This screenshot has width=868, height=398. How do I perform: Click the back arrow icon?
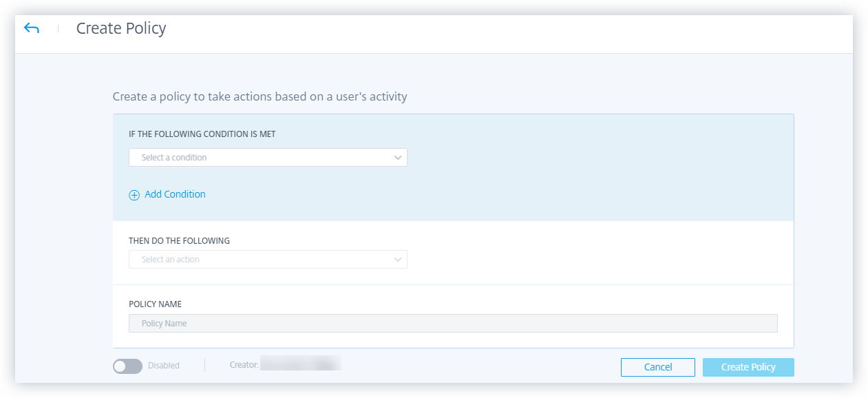31,28
